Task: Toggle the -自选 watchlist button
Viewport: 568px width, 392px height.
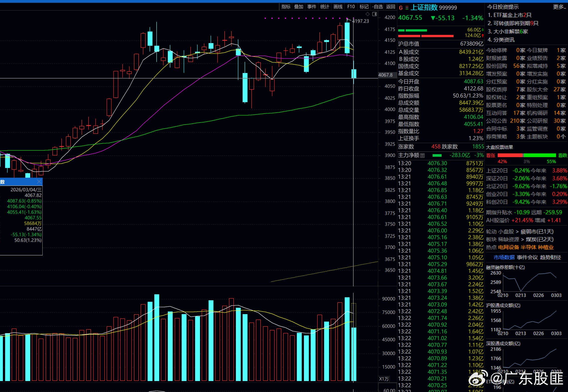Action: tap(378, 7)
